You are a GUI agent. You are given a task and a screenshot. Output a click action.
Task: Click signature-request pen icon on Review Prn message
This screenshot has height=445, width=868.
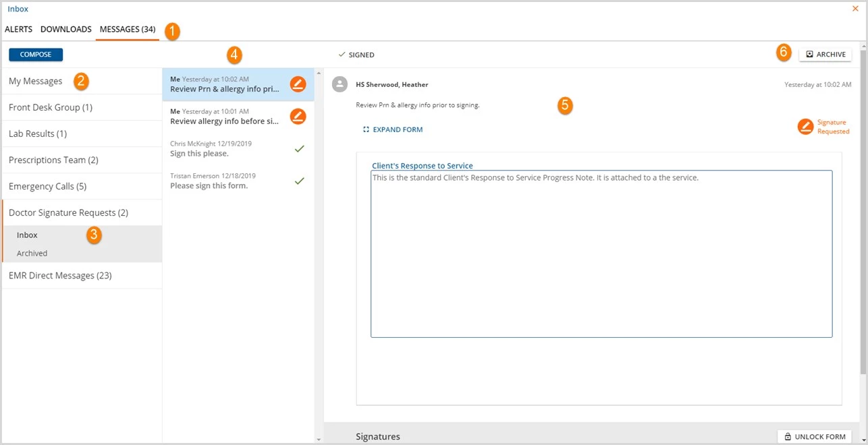[x=298, y=84]
